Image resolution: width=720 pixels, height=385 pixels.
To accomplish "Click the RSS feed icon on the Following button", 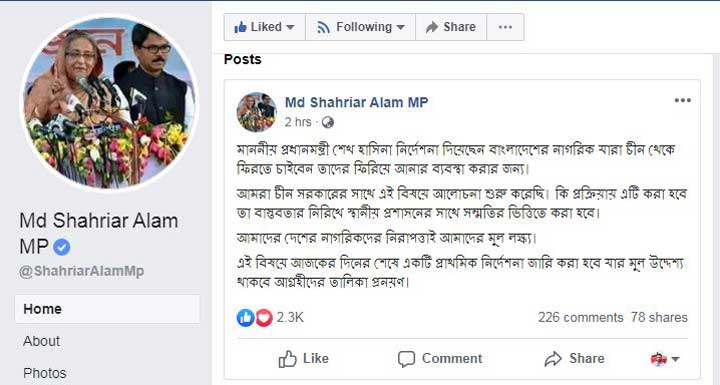I will [x=323, y=28].
